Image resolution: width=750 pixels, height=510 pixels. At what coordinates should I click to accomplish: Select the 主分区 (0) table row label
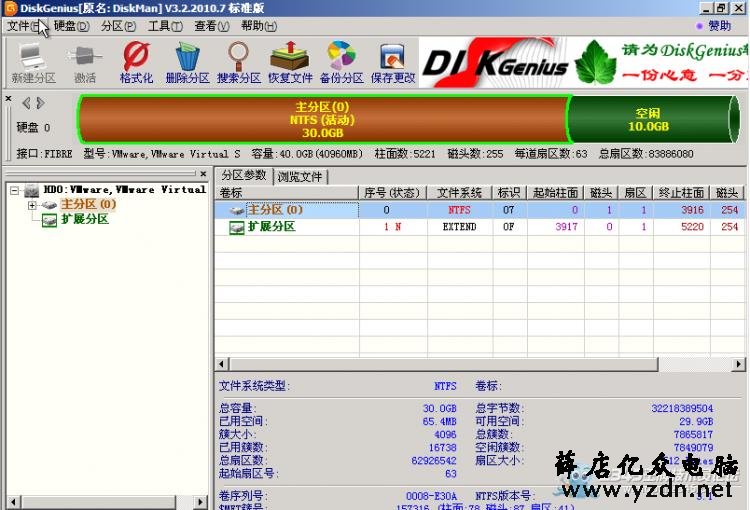pyautogui.click(x=276, y=210)
